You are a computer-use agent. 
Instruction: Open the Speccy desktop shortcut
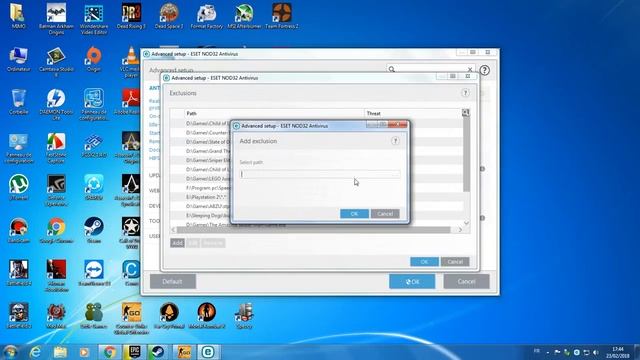click(x=244, y=316)
